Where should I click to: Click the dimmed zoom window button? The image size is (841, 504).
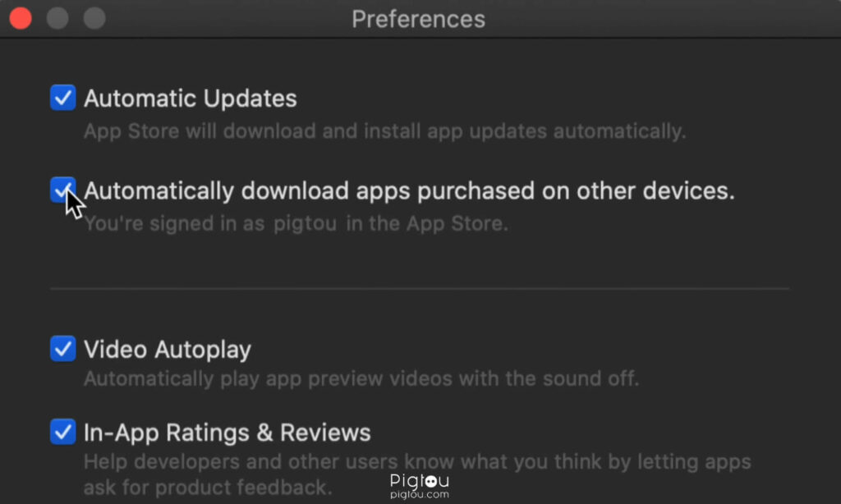pyautogui.click(x=94, y=18)
